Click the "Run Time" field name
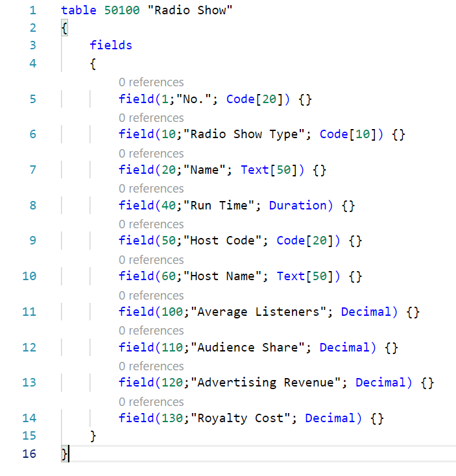 [x=219, y=206]
